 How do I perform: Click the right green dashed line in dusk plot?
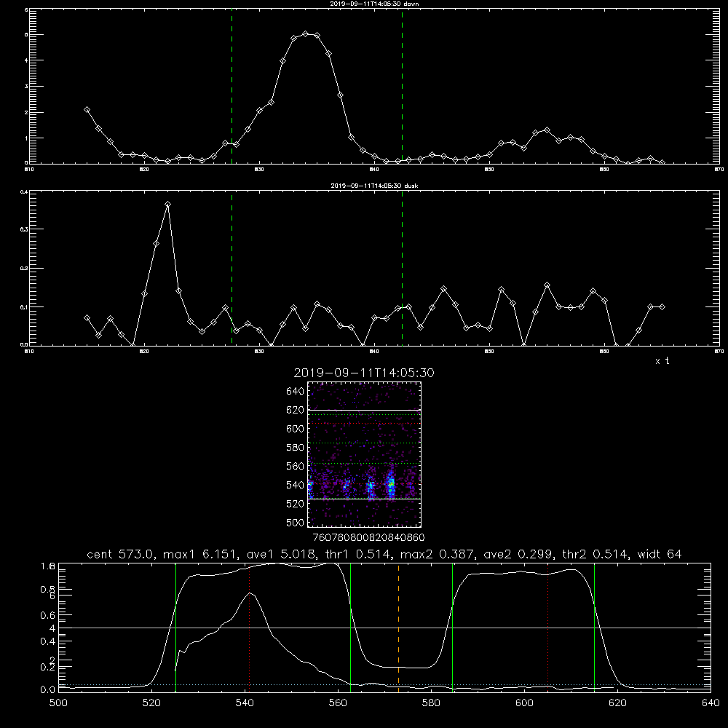[x=402, y=269]
